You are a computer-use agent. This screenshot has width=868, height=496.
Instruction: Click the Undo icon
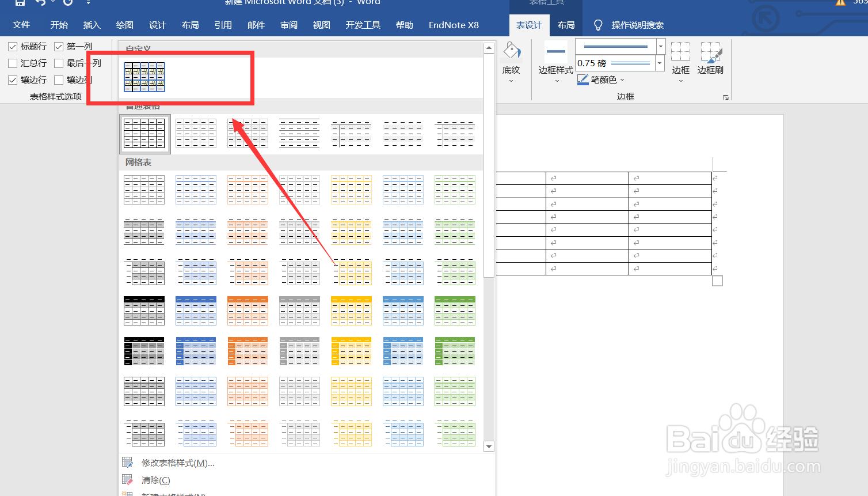[x=40, y=3]
